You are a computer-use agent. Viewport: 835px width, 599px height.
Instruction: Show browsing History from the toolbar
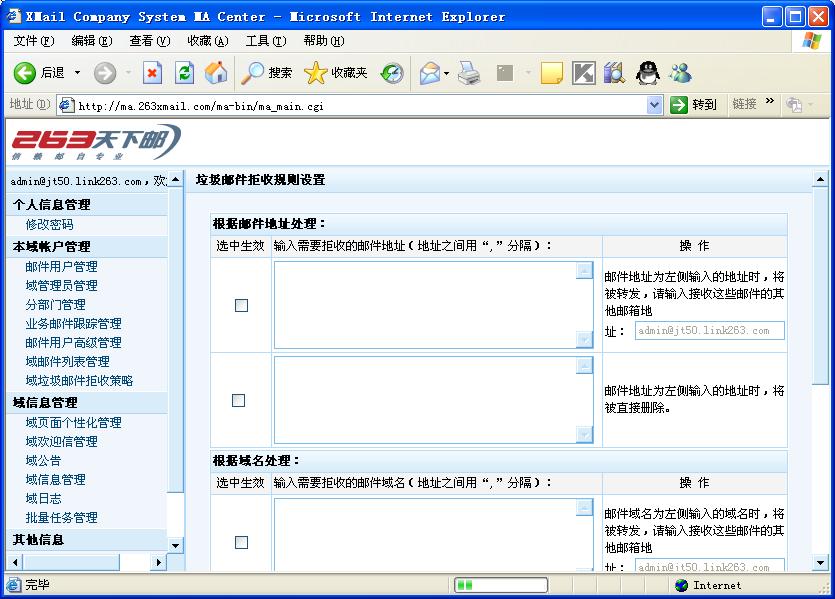392,73
